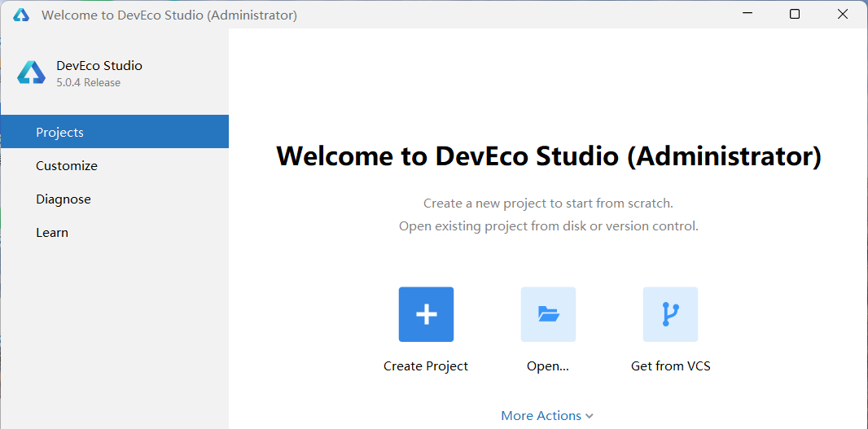Click the Welcome to DevEco Studio heading
This screenshot has height=429, width=868.
(x=549, y=156)
